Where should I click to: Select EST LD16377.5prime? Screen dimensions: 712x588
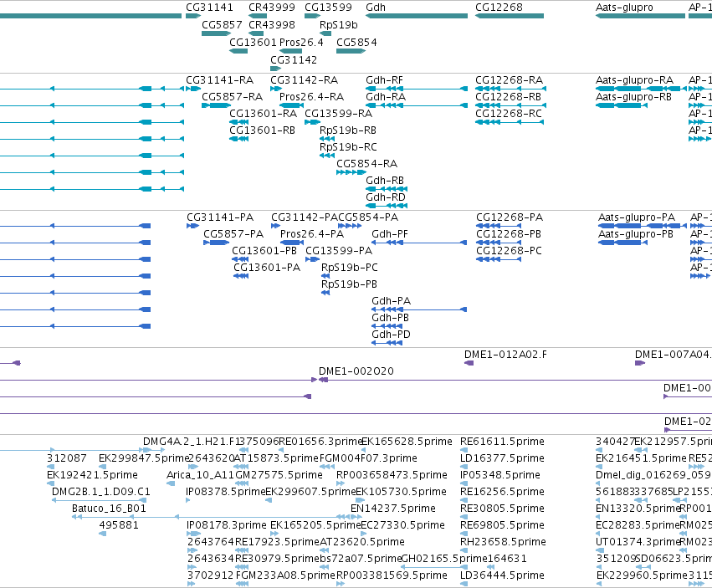(x=464, y=467)
